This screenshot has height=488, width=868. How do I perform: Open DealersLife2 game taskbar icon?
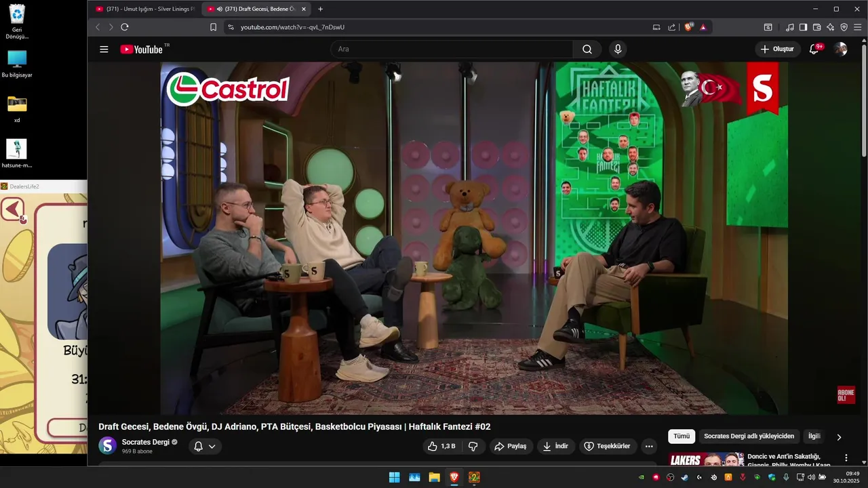coord(474,477)
